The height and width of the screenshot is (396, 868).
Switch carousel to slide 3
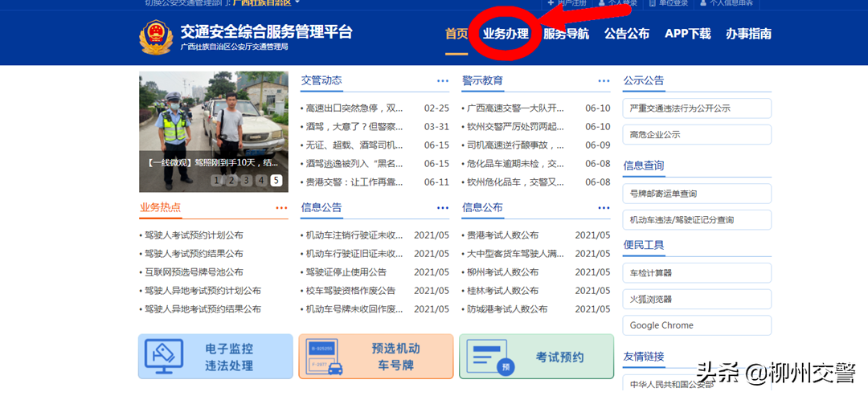(x=247, y=180)
